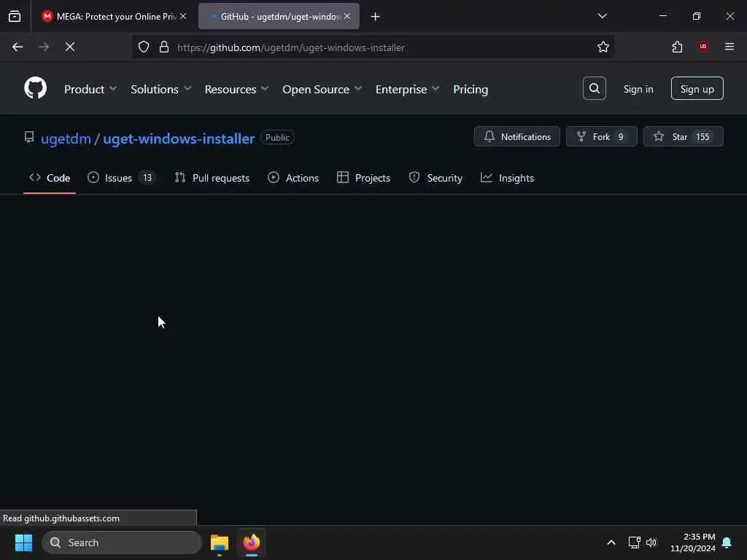Viewport: 747px width, 560px height.
Task: Expand the Open Source menu
Action: [322, 89]
